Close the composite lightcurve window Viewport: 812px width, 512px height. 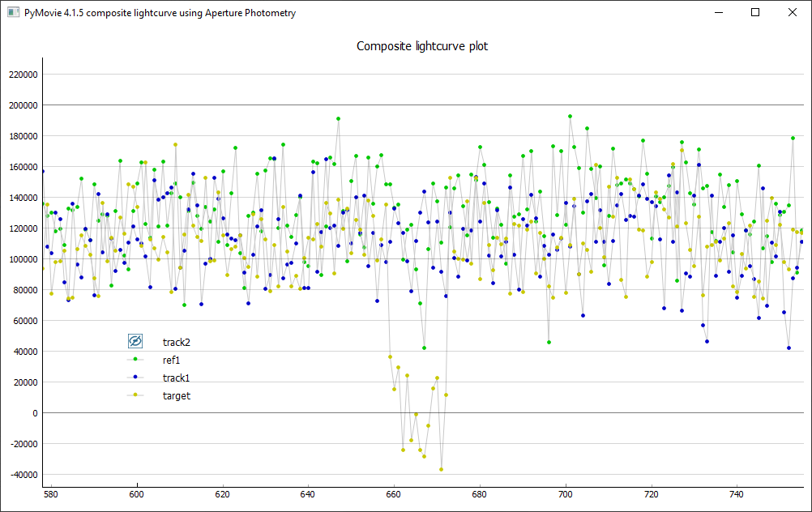click(793, 13)
